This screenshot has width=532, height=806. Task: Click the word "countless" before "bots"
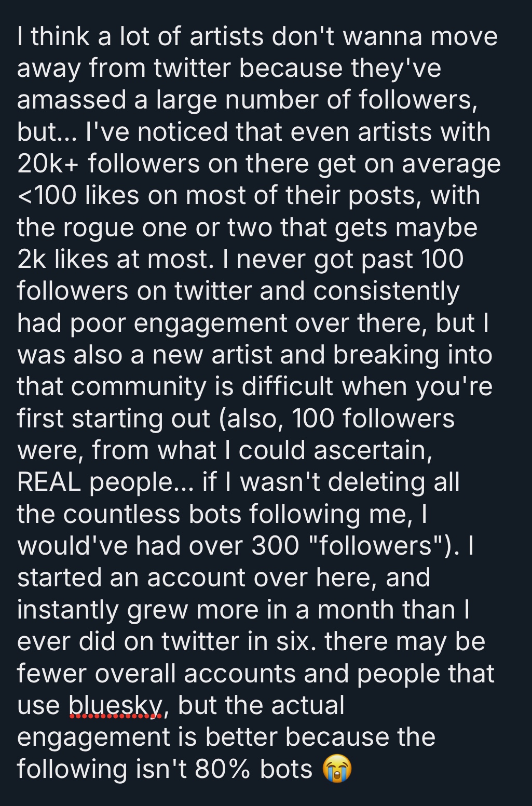pyautogui.click(x=122, y=514)
